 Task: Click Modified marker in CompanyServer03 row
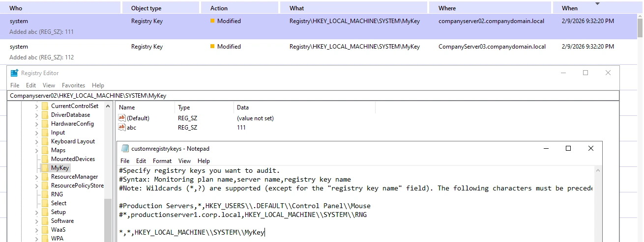pyautogui.click(x=212, y=47)
